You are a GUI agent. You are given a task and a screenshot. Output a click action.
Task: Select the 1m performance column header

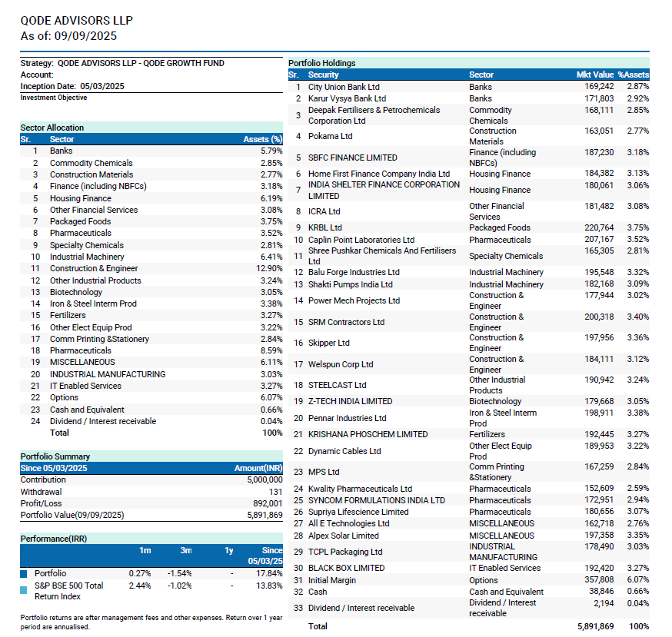[145, 550]
